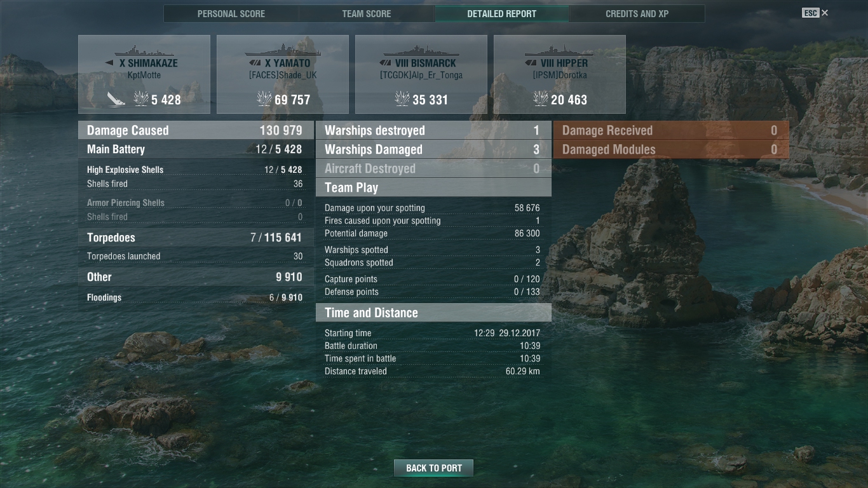Click the Shimakaze ship silhouette icon
This screenshot has height=488, width=868.
point(144,51)
